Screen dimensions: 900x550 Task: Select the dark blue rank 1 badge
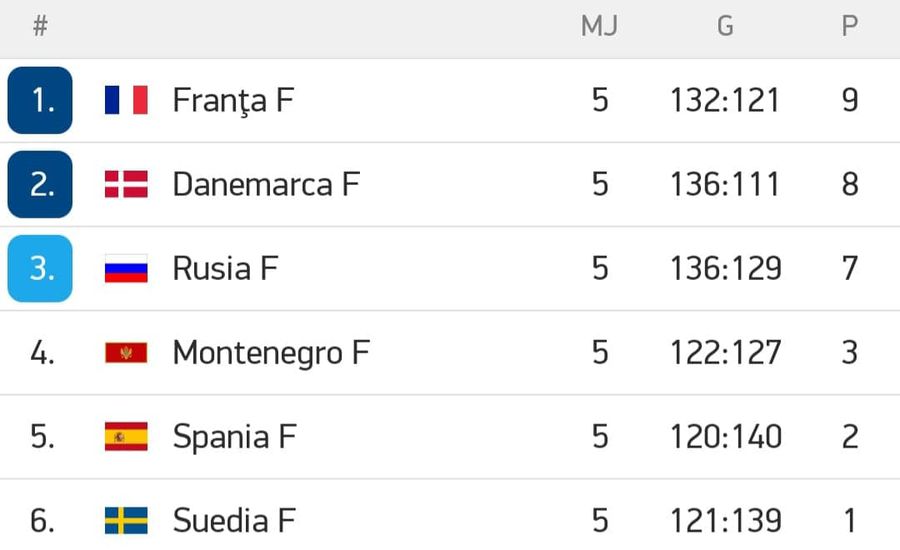tap(40, 100)
